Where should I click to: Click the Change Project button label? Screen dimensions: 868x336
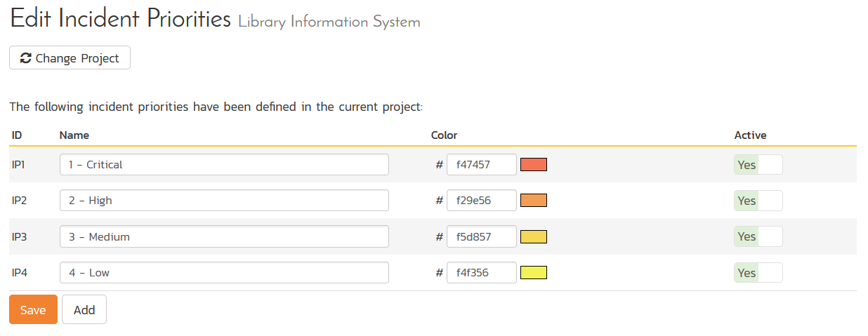click(x=77, y=58)
